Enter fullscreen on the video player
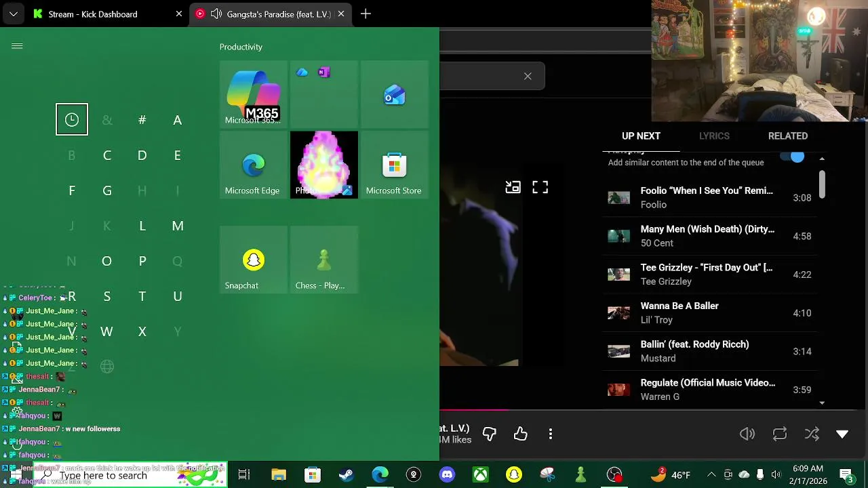This screenshot has height=488, width=868. [540, 187]
